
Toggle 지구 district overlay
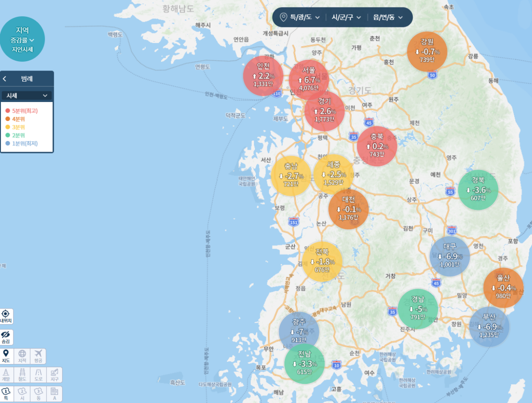pos(55,375)
